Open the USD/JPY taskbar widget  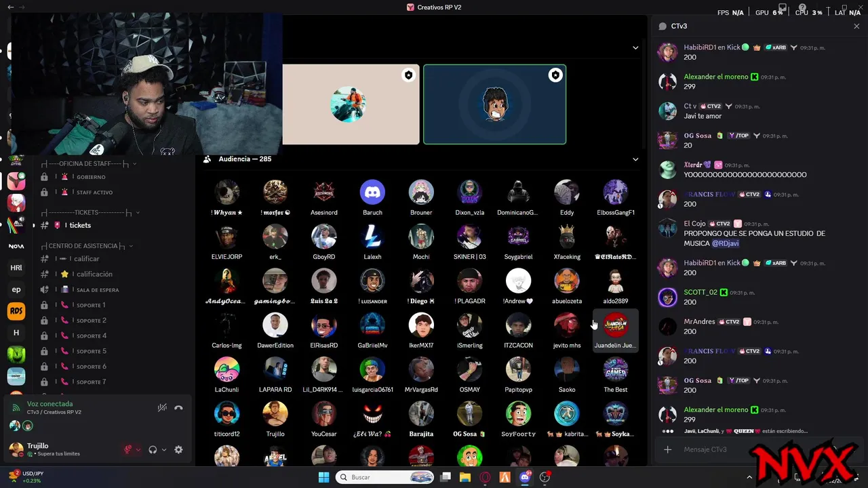point(27,476)
